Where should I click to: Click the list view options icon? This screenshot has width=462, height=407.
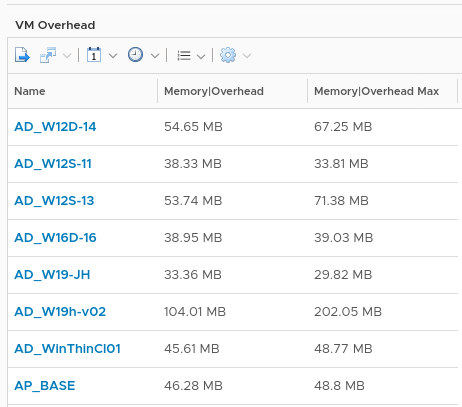(184, 56)
